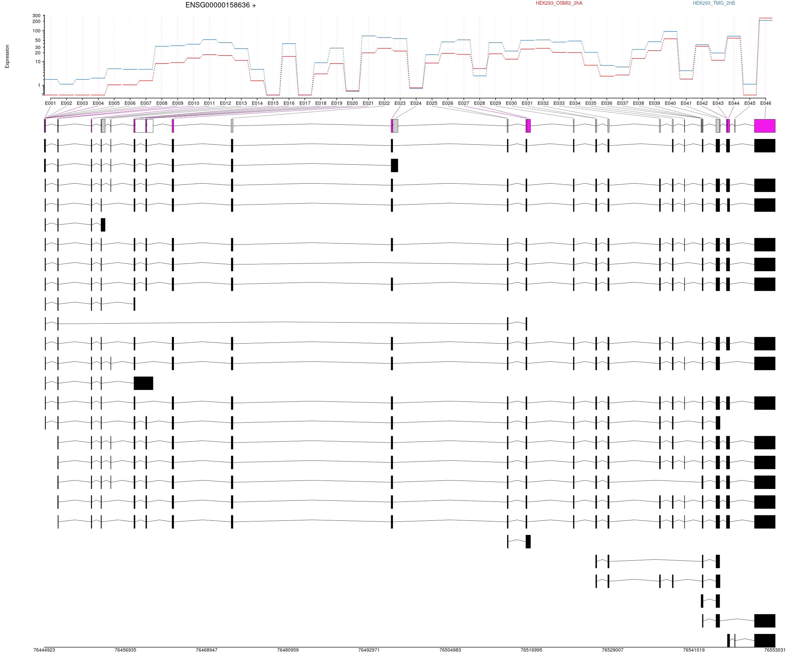Click the 100 tick on expression axis
Viewport: 812px width, 656px height.
36,31
